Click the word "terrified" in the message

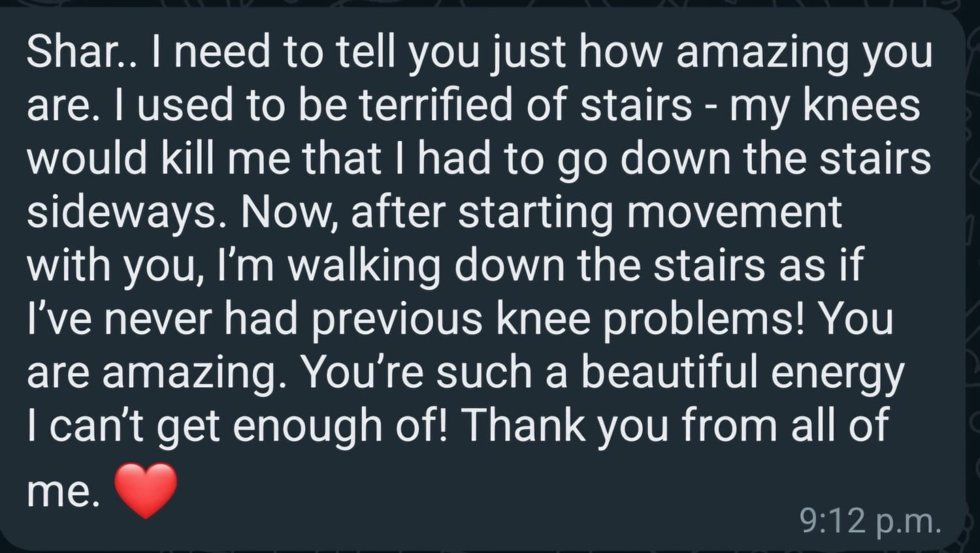[x=436, y=106]
